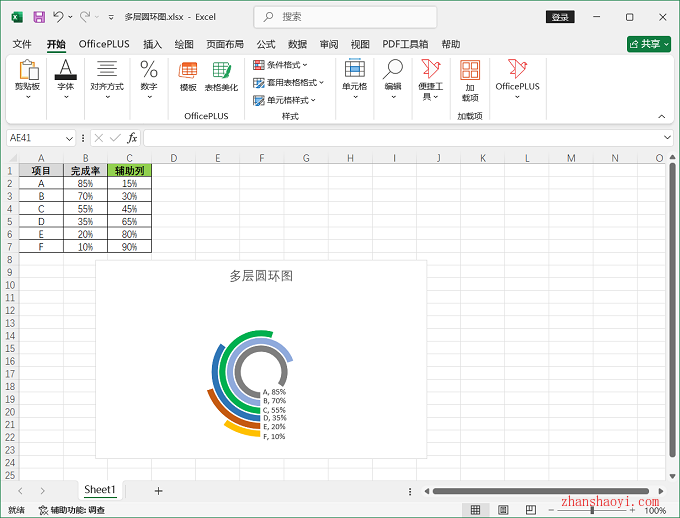Image resolution: width=680 pixels, height=518 pixels.
Task: Open the Name Box dropdown arrow
Action: point(69,138)
